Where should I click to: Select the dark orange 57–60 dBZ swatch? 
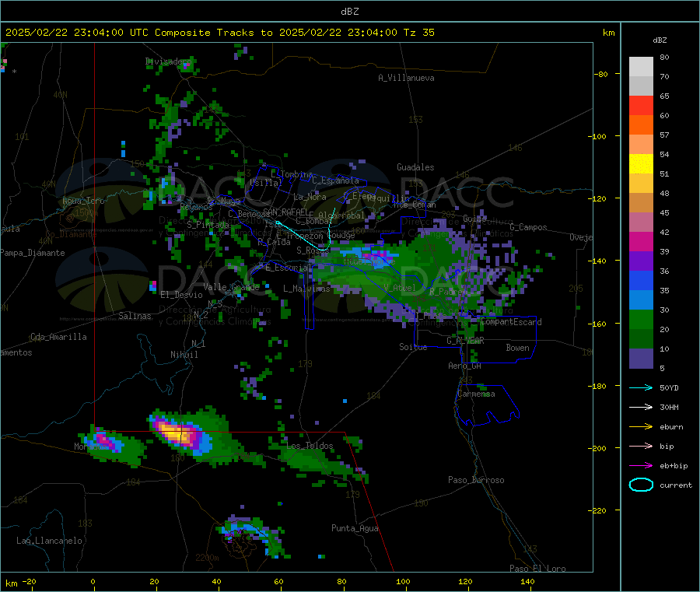point(641,125)
